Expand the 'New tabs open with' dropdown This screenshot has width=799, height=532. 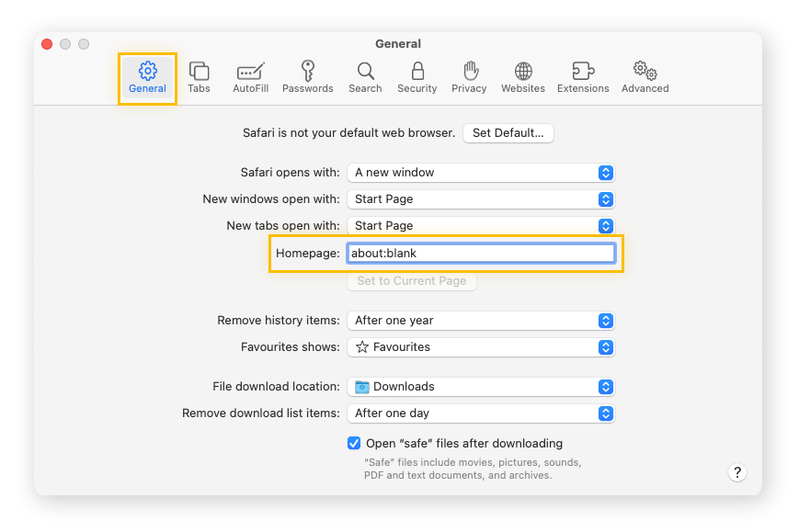pos(481,225)
